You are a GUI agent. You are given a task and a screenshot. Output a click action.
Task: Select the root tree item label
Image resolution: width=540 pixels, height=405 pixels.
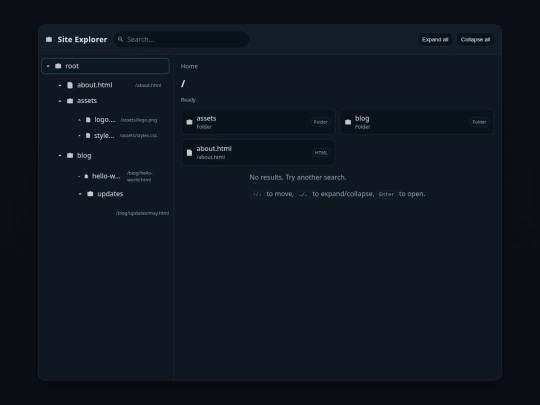click(72, 66)
